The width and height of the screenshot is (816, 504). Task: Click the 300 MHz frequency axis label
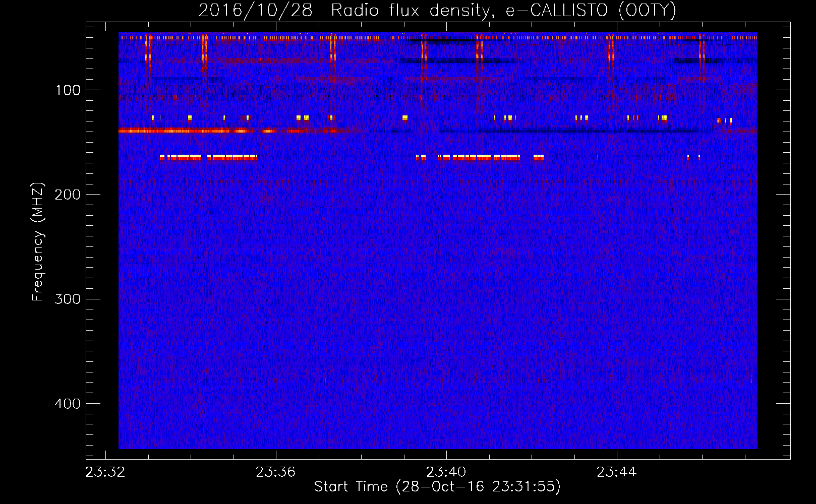68,299
